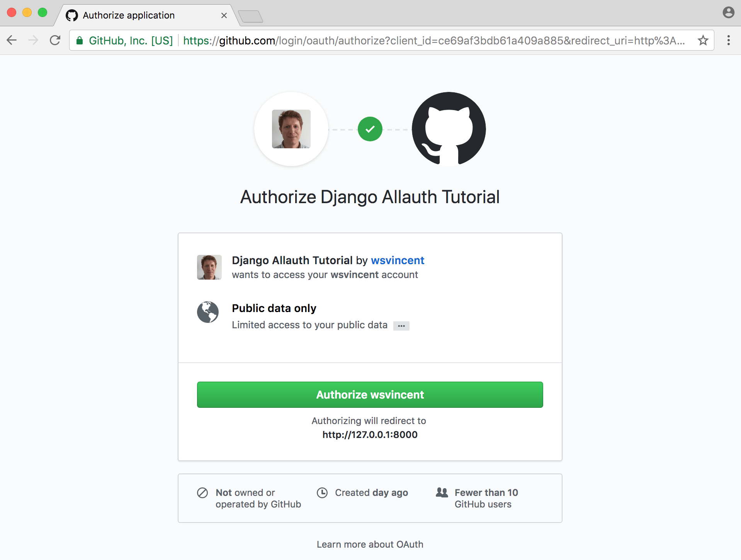Click the red close window button
Viewport: 741px width, 560px height.
(x=12, y=12)
